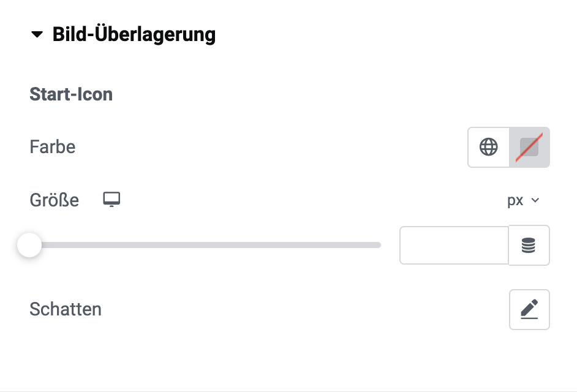Click the Start-Icon heading

[71, 94]
